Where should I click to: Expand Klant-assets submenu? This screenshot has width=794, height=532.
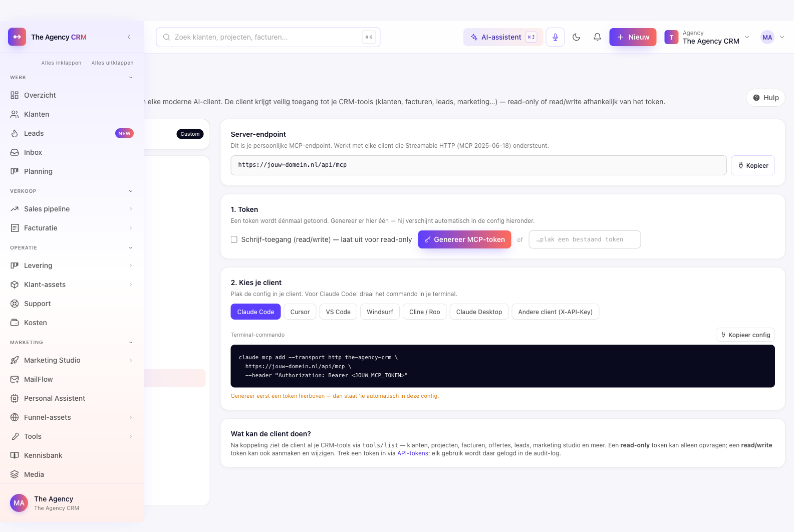pyautogui.click(x=131, y=285)
